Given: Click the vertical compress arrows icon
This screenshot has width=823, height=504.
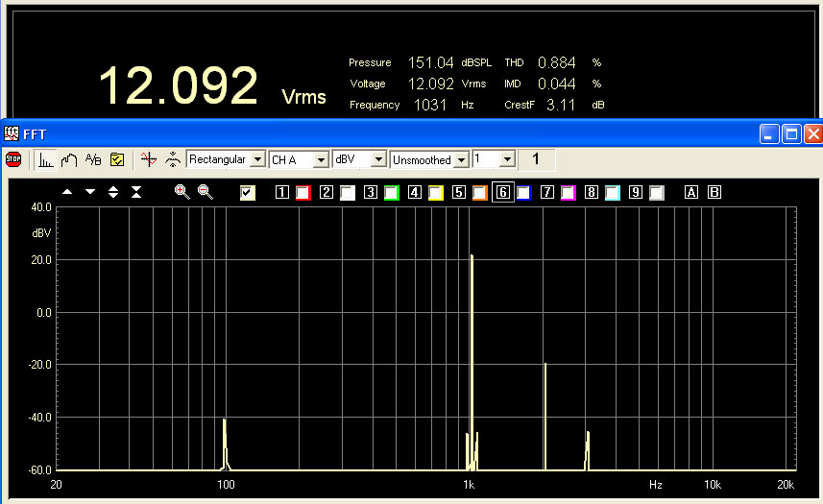Looking at the screenshot, I should point(136,192).
